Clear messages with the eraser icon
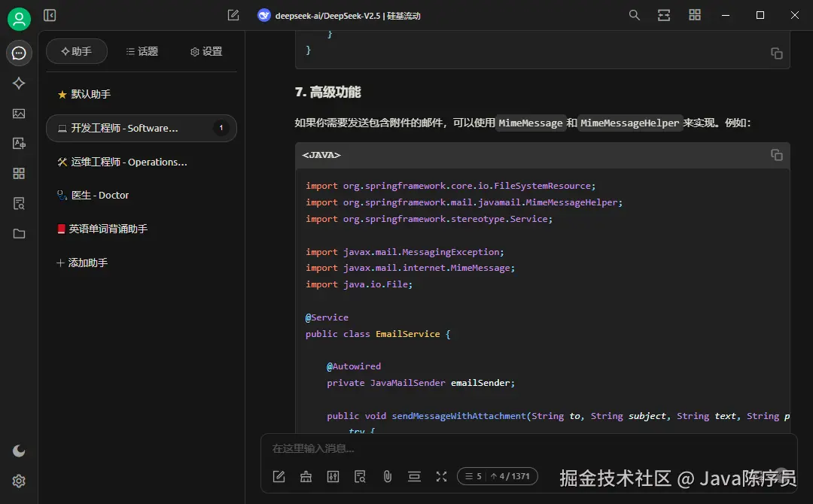 [306, 477]
